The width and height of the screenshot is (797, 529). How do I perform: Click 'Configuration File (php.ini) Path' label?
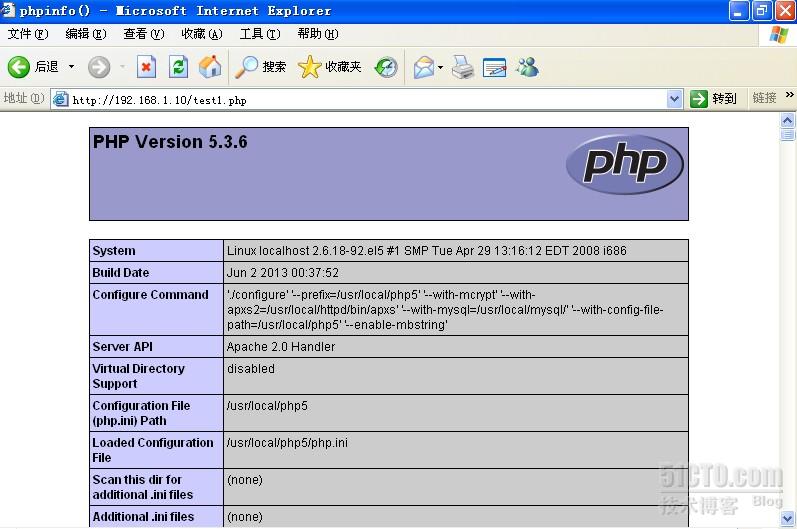pos(141,413)
